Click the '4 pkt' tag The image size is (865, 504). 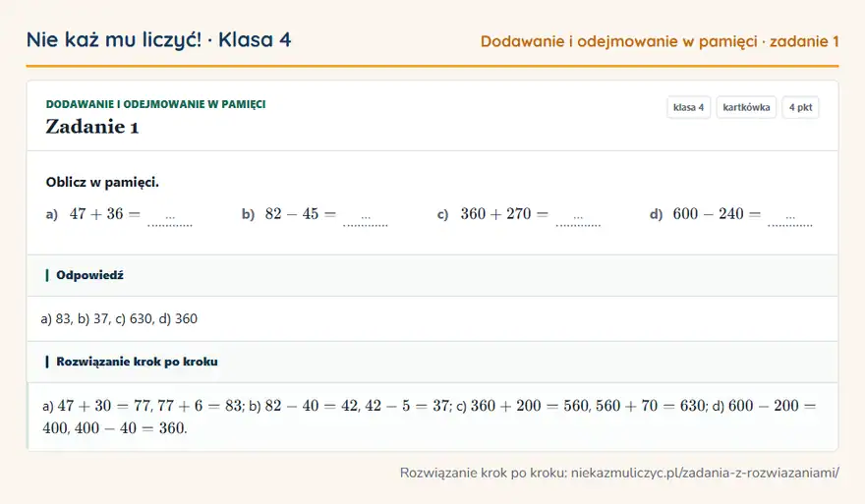click(800, 107)
